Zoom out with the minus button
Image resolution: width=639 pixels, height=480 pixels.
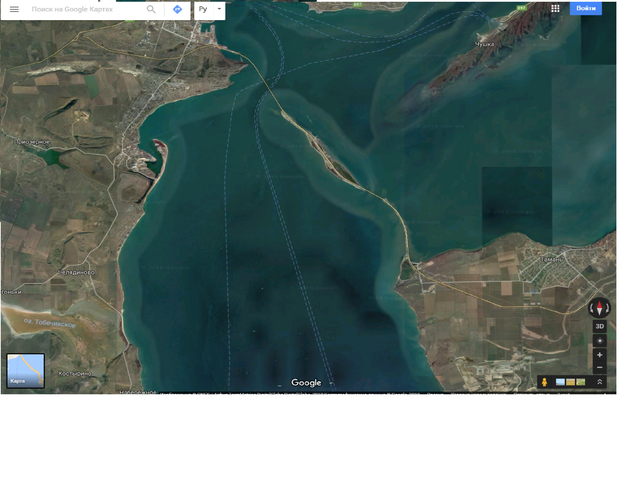pyautogui.click(x=599, y=368)
